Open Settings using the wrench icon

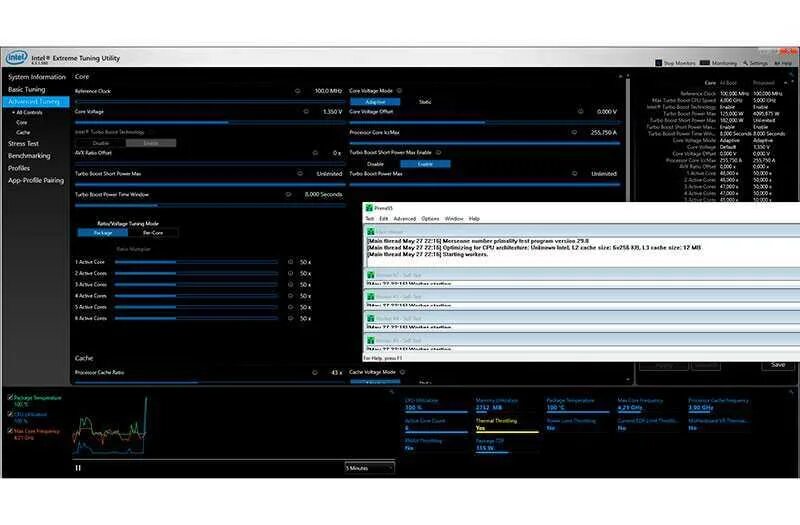point(745,63)
